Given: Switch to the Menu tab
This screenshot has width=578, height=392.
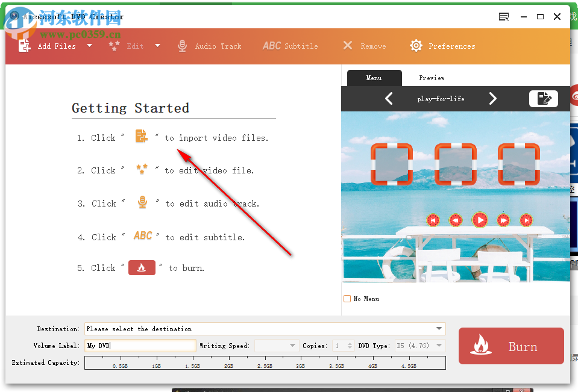Looking at the screenshot, I should [374, 78].
